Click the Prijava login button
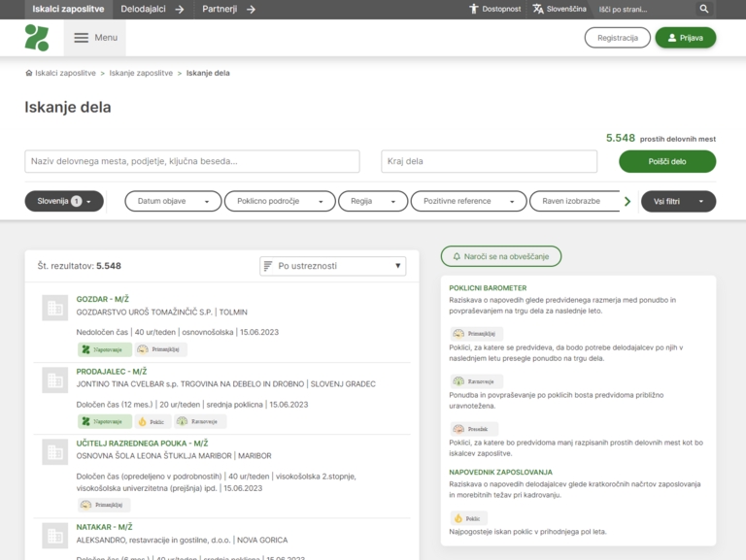Screen dimensions: 746x560 685,38
